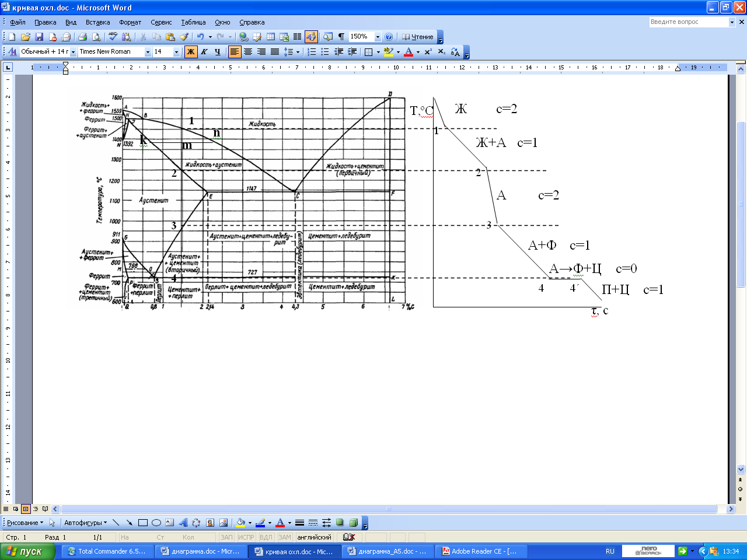Image resolution: width=747 pixels, height=560 pixels.
Task: Save the document with the floppy disk icon
Action: [39, 37]
